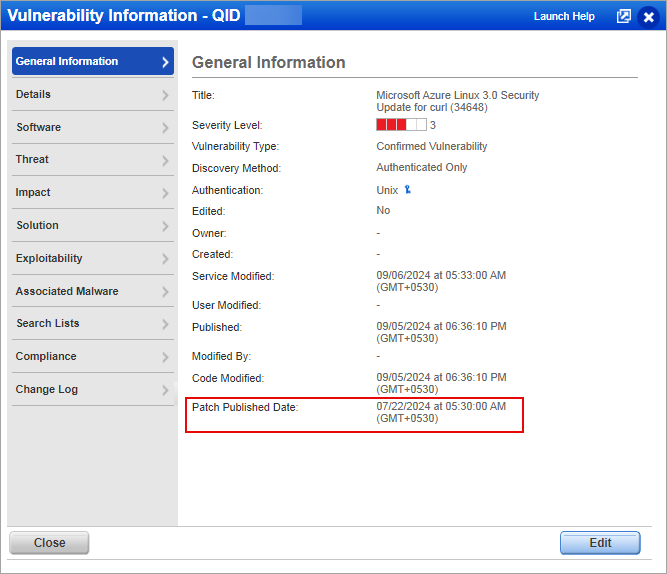Click the Edit button
667x574 pixels.
[600, 543]
